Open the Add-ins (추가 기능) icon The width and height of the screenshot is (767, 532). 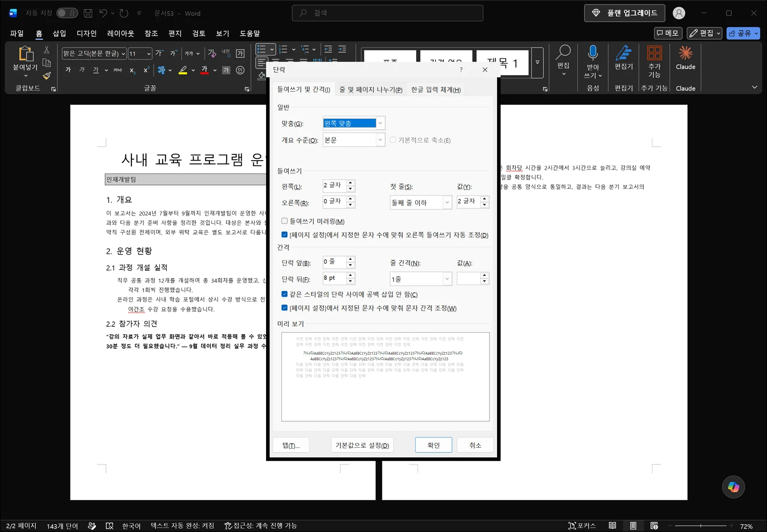pyautogui.click(x=654, y=52)
